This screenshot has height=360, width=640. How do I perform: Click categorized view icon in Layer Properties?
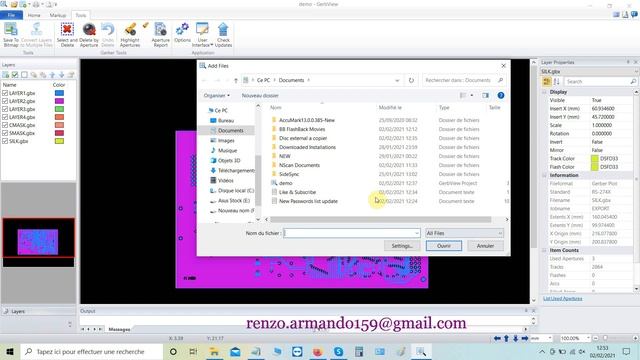[547, 82]
